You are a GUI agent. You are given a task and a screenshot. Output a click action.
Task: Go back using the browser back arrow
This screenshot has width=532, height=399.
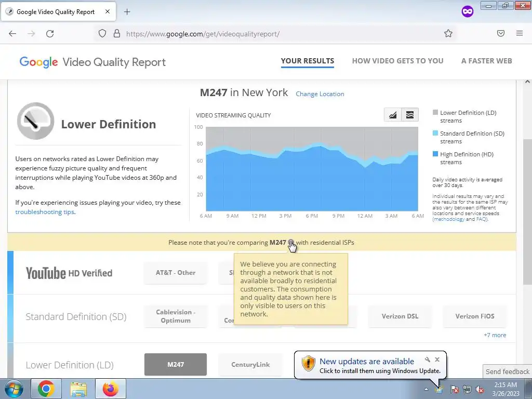point(12,34)
